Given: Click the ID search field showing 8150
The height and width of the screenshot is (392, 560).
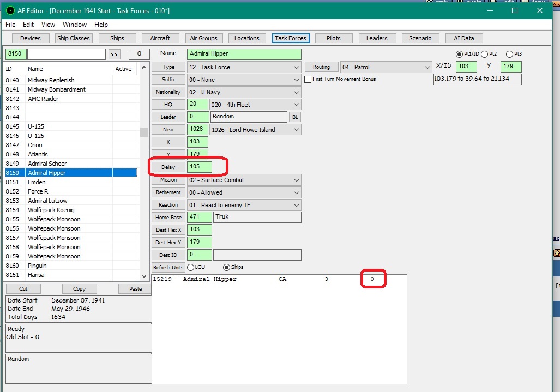Looking at the screenshot, I should (x=15, y=54).
